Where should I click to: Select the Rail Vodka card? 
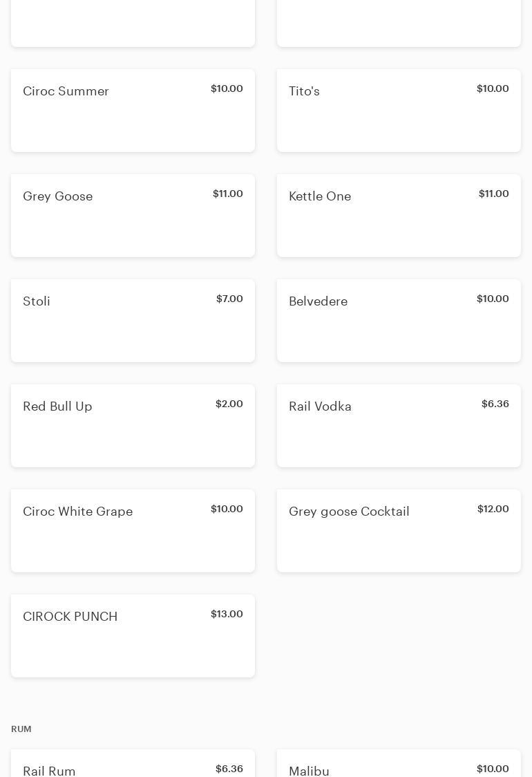pyautogui.click(x=399, y=426)
